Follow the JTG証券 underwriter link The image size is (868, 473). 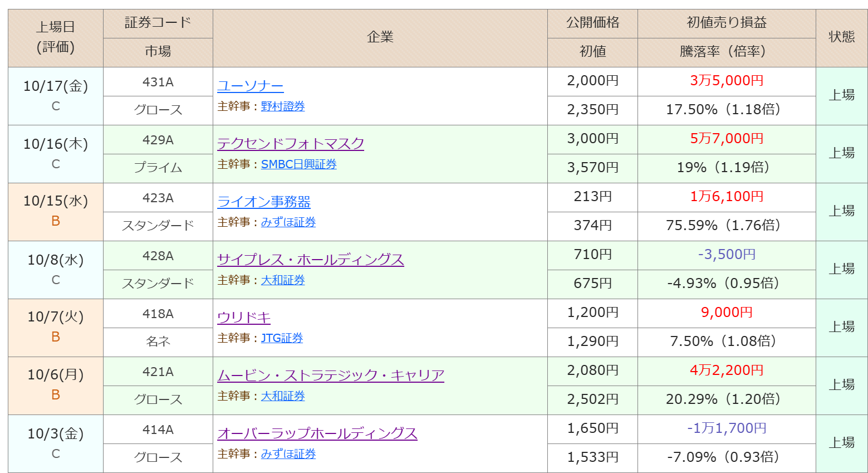tap(282, 338)
